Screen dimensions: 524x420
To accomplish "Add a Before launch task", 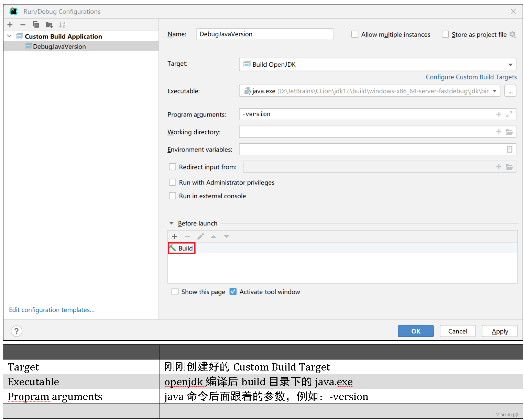I will pos(175,236).
